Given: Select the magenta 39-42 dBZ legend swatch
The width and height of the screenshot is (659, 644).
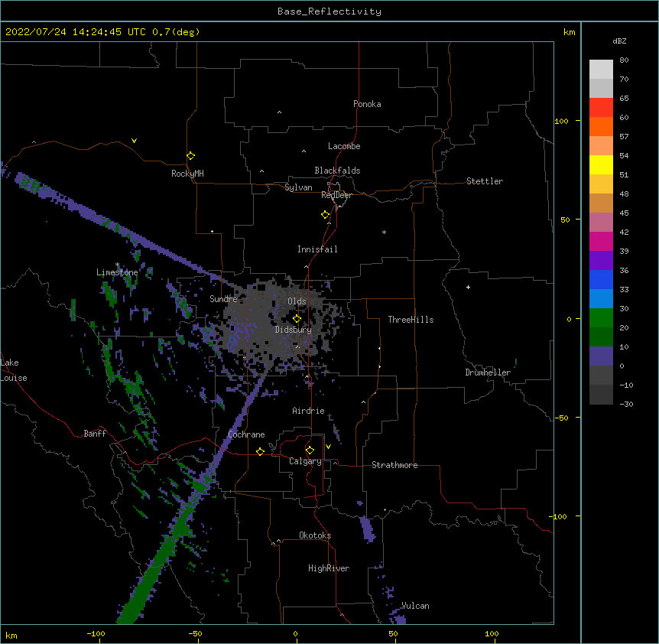Looking at the screenshot, I should (601, 241).
